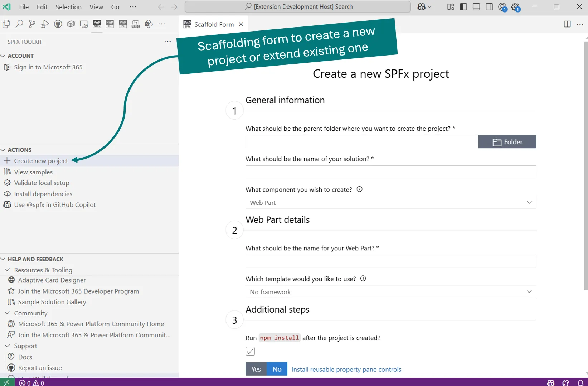Open the Edit menu

tap(42, 7)
